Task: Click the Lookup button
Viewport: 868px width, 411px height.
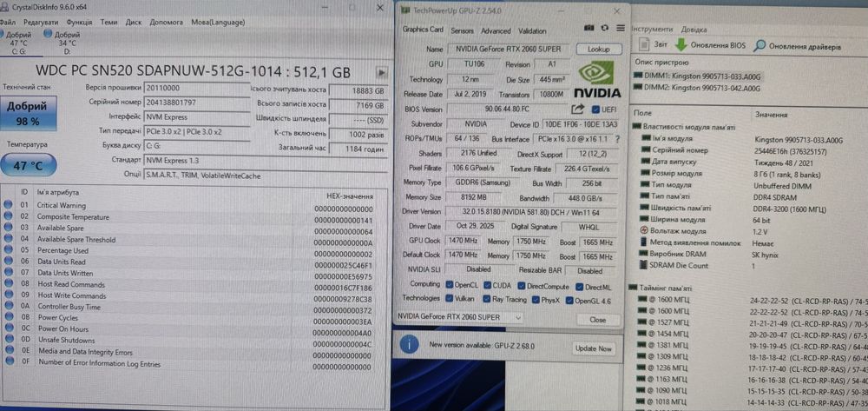Action: pos(598,50)
